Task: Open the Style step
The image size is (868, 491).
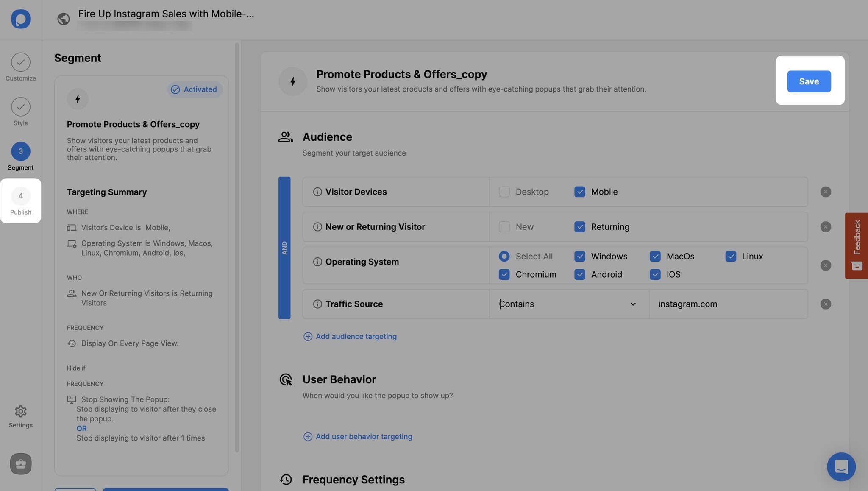Action: click(x=20, y=112)
